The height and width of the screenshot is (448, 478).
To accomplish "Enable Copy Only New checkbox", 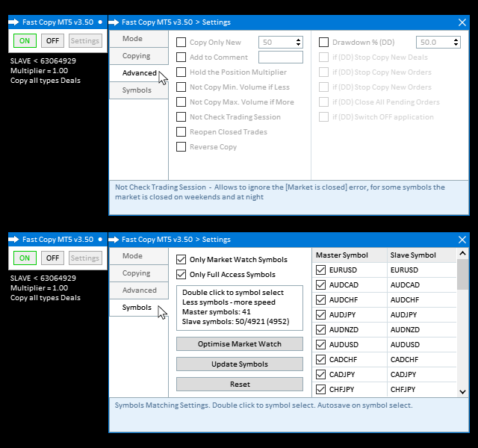I will (181, 43).
